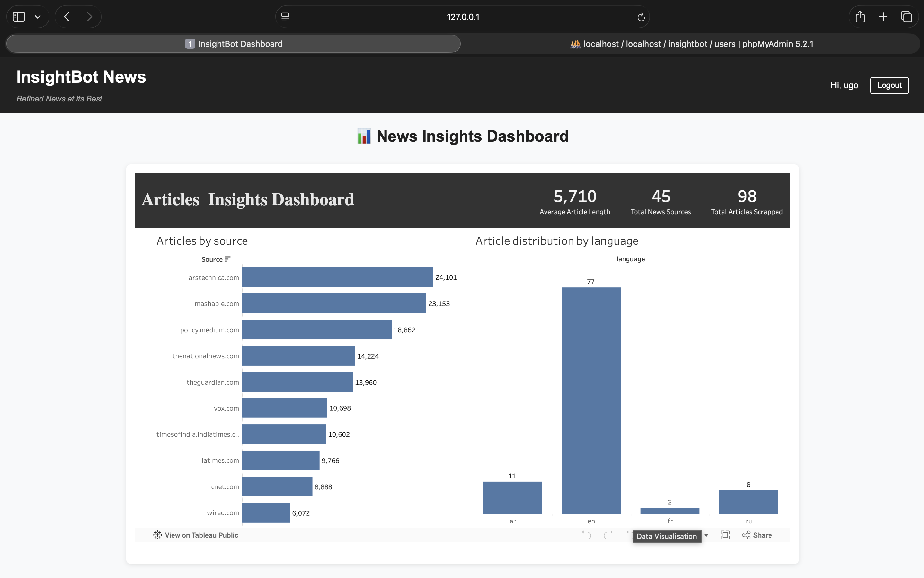
Task: Click the 'Source' column header text
Action: pos(212,259)
